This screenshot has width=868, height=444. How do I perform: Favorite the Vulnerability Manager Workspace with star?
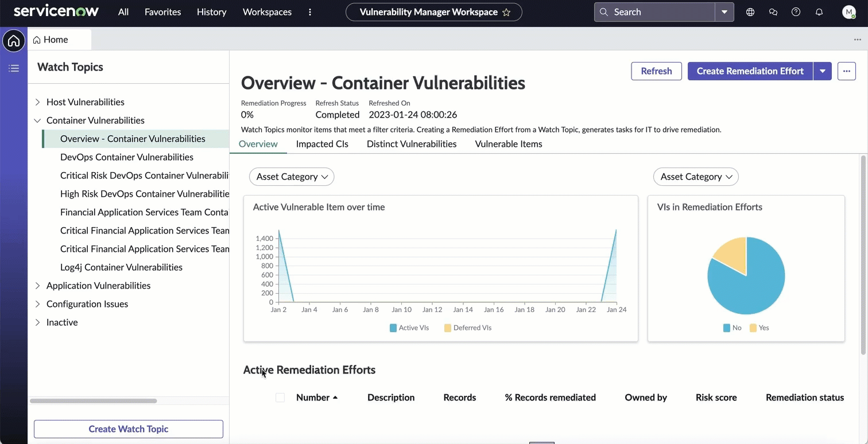[506, 12]
